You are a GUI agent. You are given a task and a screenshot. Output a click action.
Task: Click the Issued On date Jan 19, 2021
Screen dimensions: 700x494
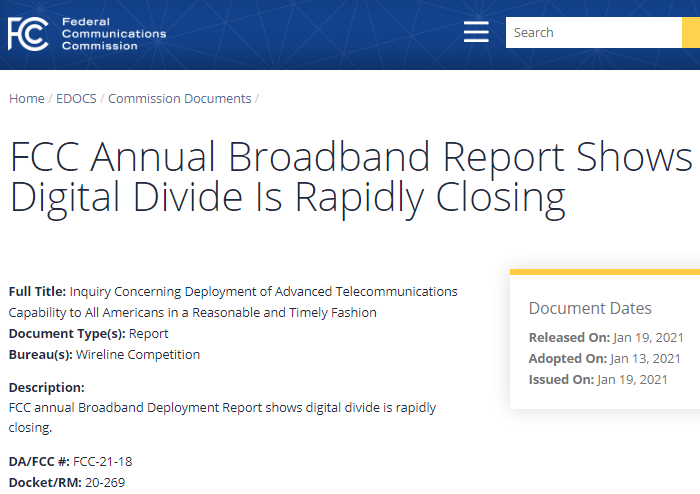tap(632, 380)
